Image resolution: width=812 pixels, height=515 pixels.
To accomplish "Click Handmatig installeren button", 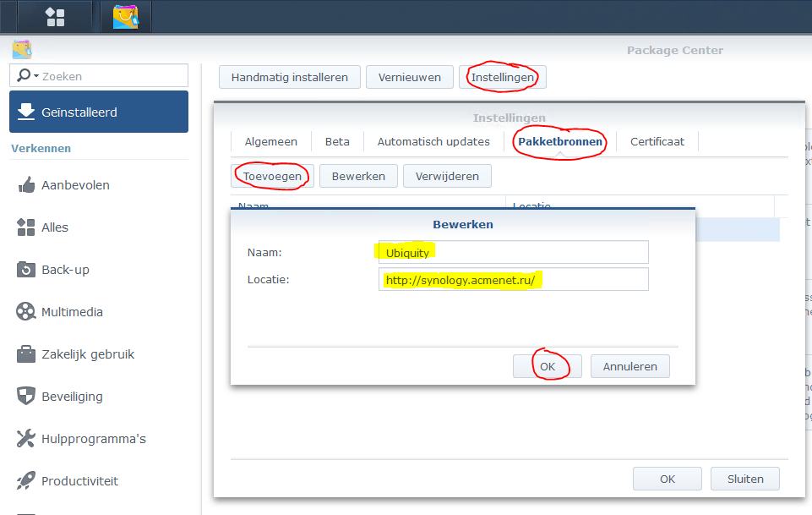I will 290,77.
